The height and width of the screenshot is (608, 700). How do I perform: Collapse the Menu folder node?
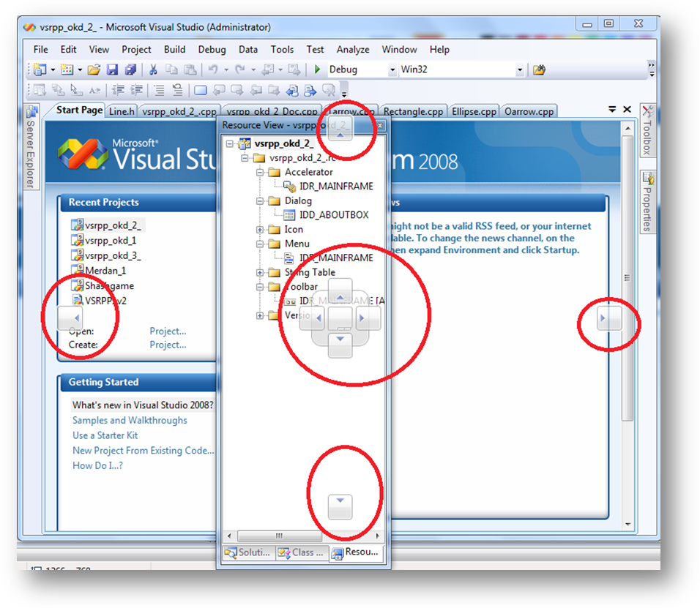(x=260, y=244)
